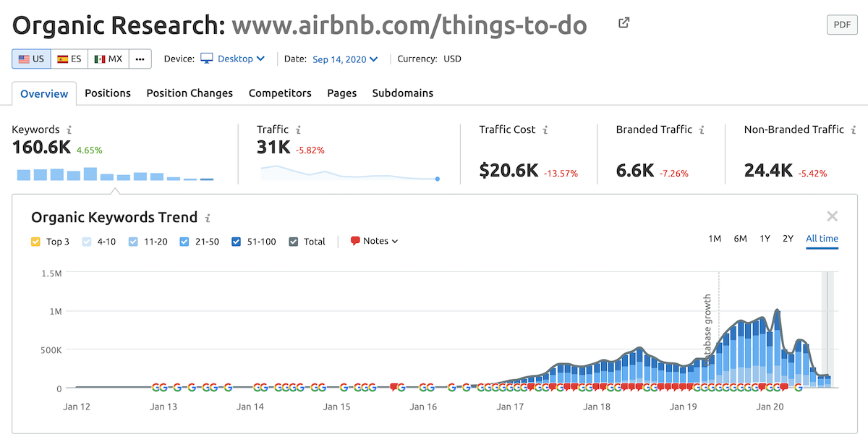Expand the Notes dropdown
Viewport: 868px width, 437px height.
[x=374, y=241]
